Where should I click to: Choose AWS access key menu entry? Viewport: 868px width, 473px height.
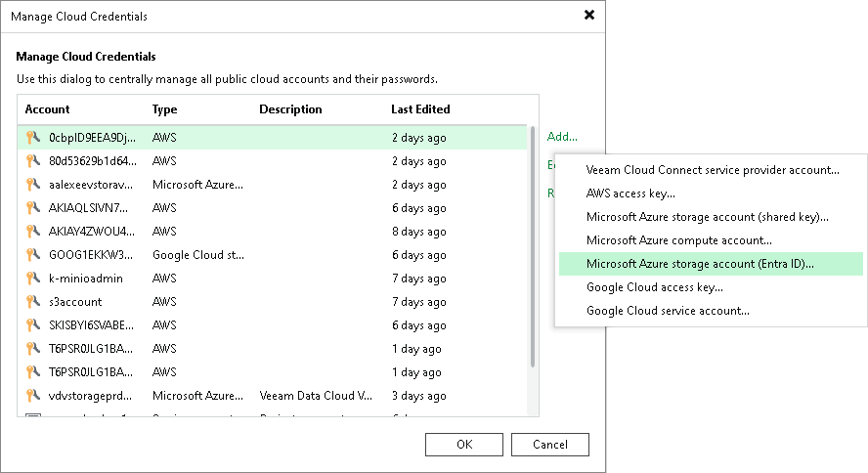point(711,193)
